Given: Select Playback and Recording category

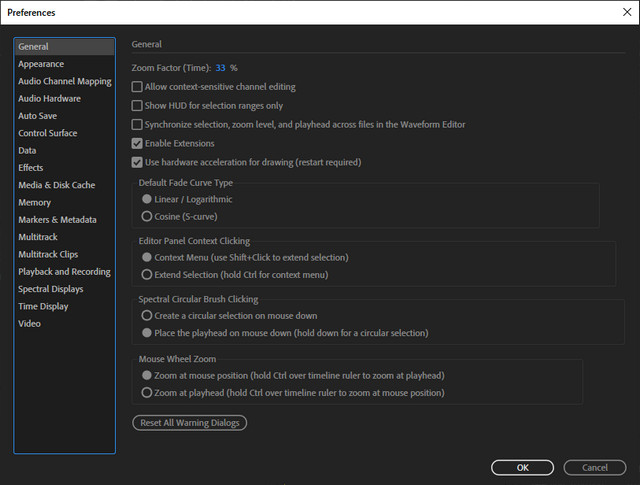Looking at the screenshot, I should coord(64,272).
